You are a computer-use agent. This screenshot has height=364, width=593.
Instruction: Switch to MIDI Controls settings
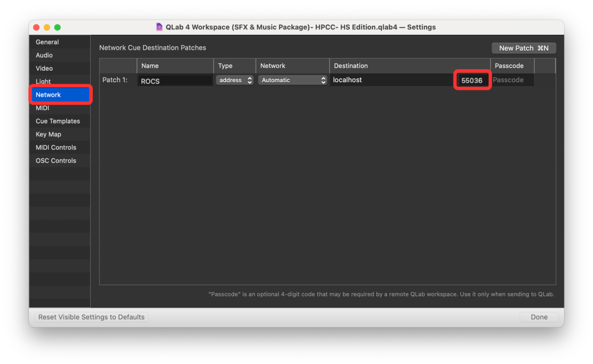tap(56, 147)
